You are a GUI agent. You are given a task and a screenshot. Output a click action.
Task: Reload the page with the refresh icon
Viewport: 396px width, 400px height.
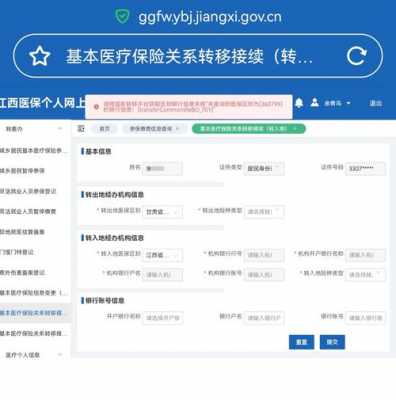pyautogui.click(x=356, y=56)
